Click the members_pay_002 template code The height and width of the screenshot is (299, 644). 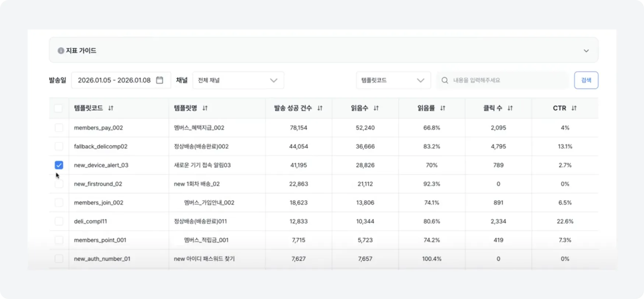coord(98,128)
